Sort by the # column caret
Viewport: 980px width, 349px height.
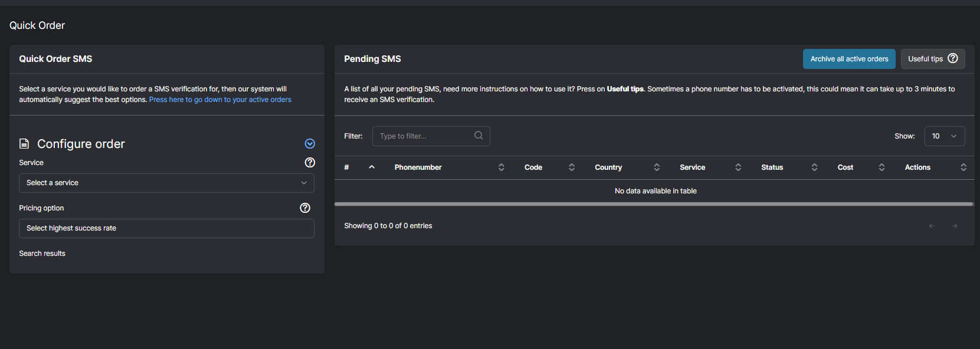coord(372,167)
